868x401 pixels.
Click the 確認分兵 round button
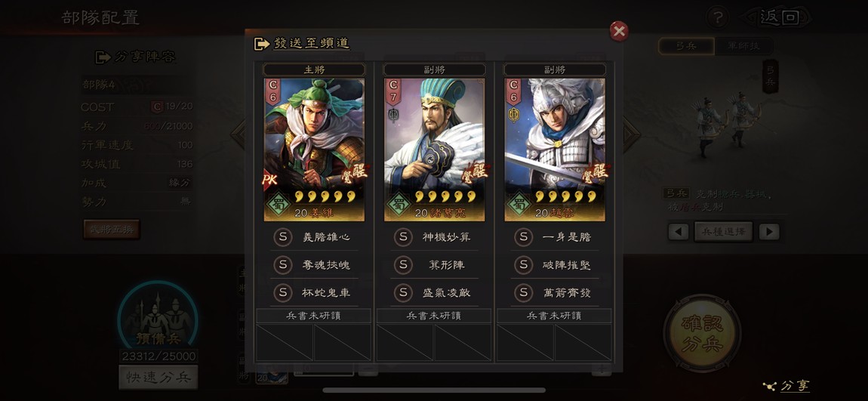pyautogui.click(x=703, y=332)
